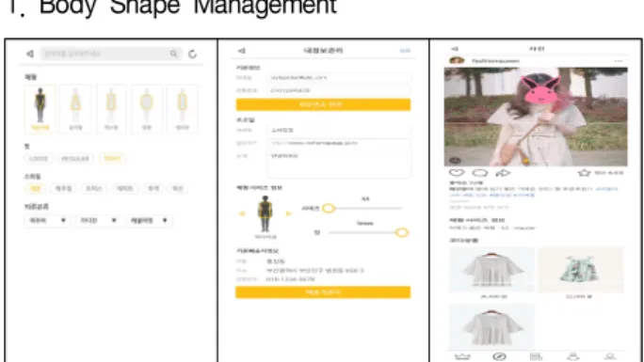Click the size slider handle
The width and height of the screenshot is (644, 362).
pyautogui.click(x=329, y=208)
